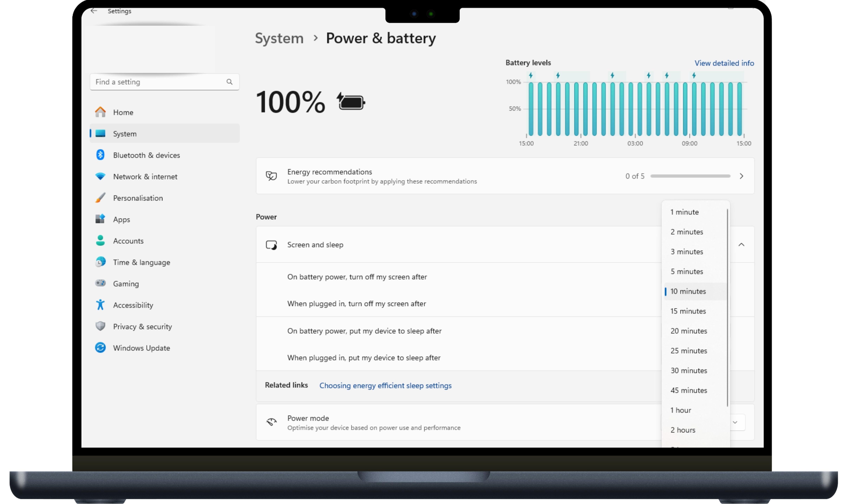Pick 15 minutes in the list
848x504 pixels.
coord(695,311)
